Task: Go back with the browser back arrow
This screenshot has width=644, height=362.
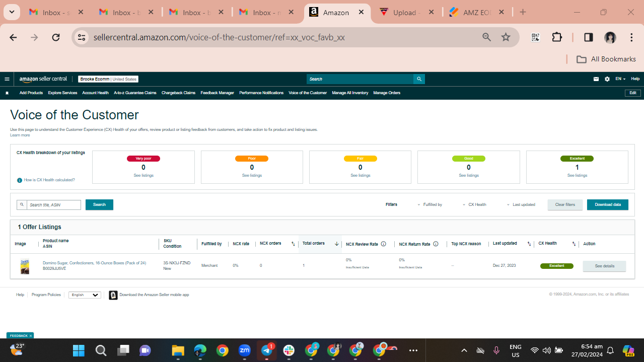Action: (x=13, y=37)
